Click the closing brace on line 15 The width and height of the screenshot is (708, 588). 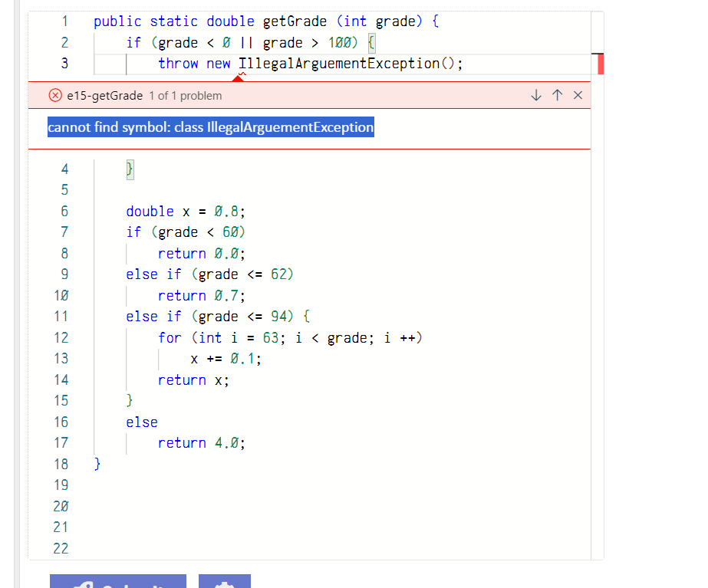[x=130, y=401]
